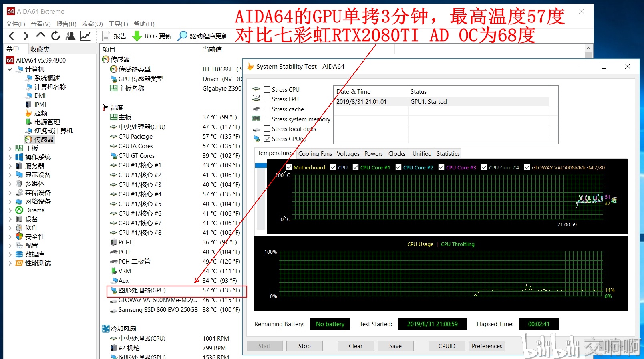
Task: Switch to the Cooling Fans tab
Action: point(315,154)
